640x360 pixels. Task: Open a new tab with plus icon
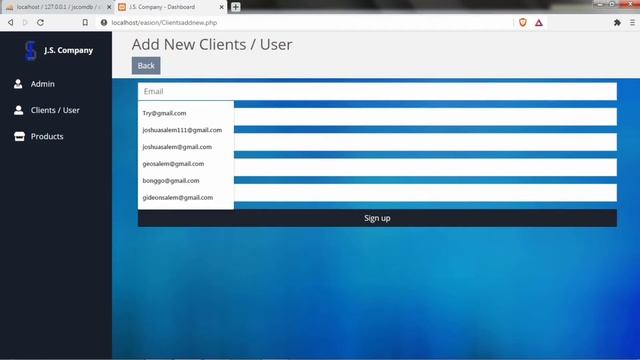(x=236, y=7)
